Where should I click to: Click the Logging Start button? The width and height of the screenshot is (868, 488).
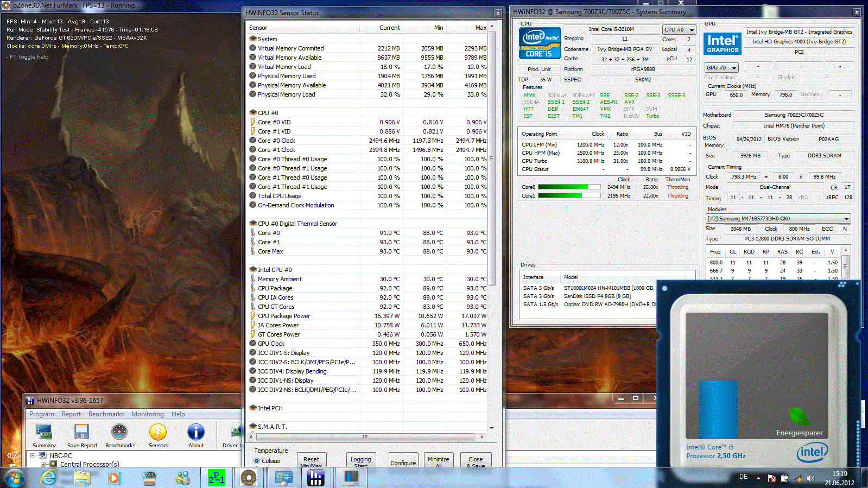pos(360,460)
